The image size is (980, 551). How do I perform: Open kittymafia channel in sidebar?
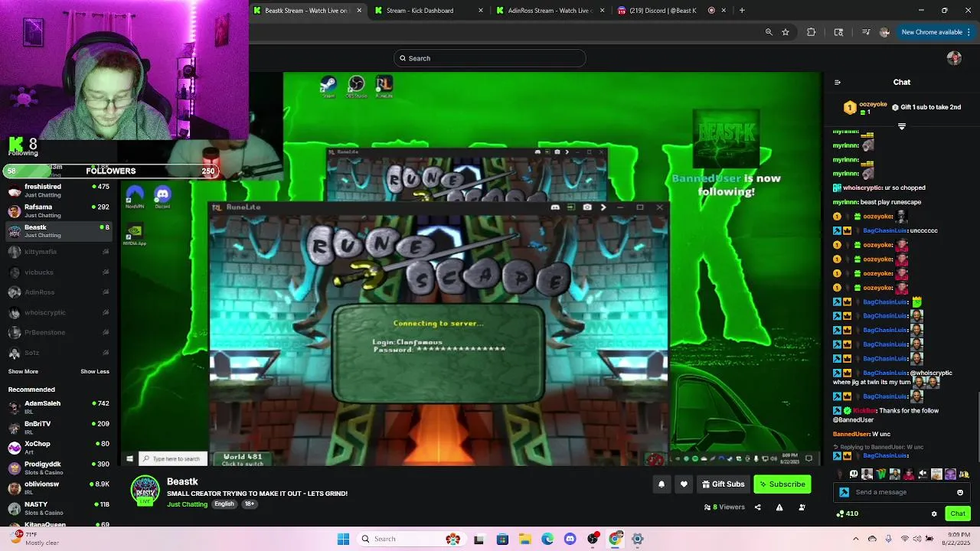[59, 252]
